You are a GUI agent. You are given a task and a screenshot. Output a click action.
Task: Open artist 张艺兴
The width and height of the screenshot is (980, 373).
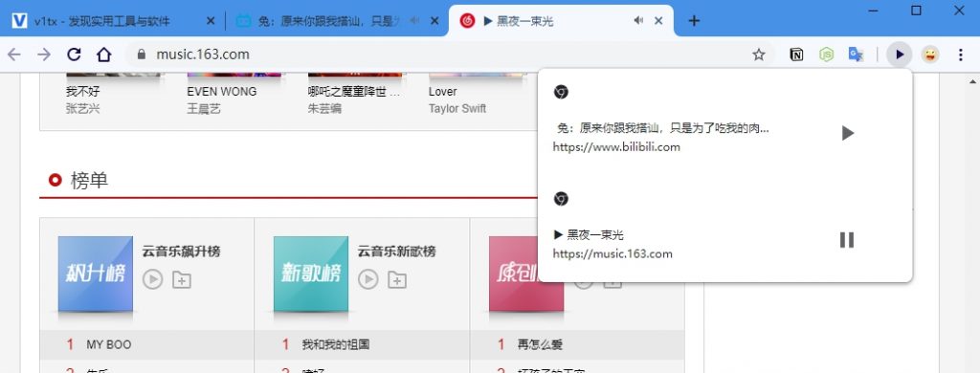[82, 109]
